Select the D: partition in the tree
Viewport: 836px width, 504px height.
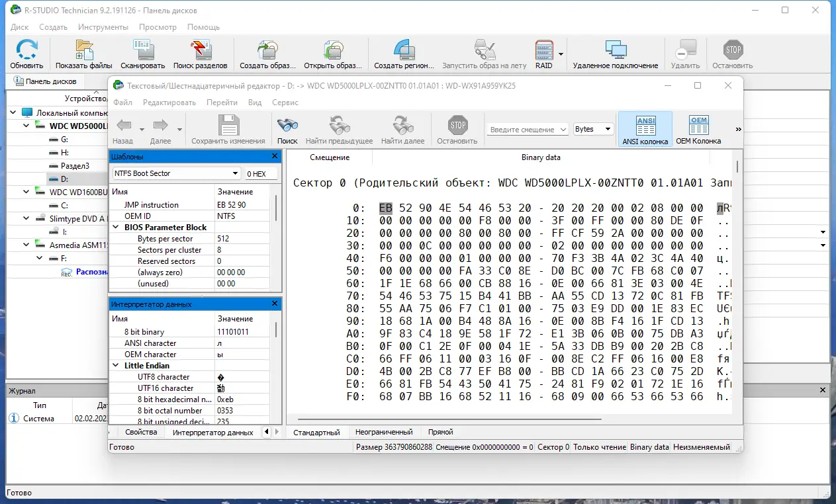(x=64, y=179)
